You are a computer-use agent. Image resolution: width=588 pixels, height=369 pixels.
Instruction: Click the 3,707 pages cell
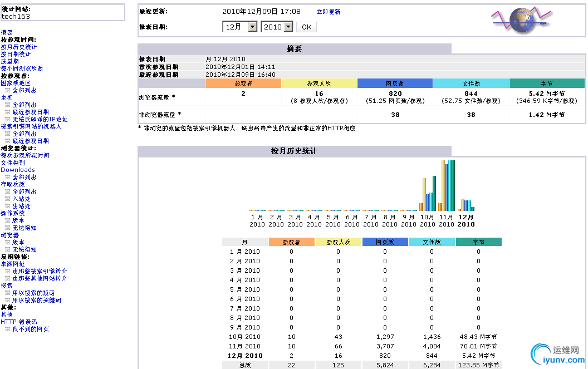click(385, 346)
